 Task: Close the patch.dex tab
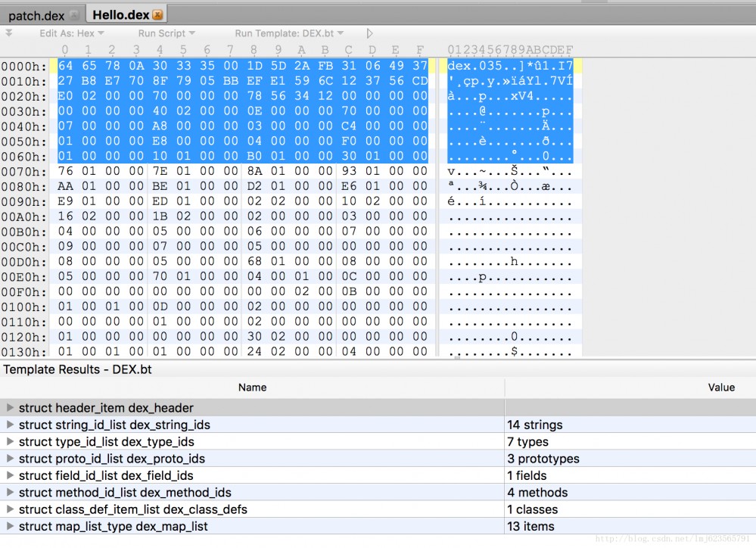(x=73, y=15)
